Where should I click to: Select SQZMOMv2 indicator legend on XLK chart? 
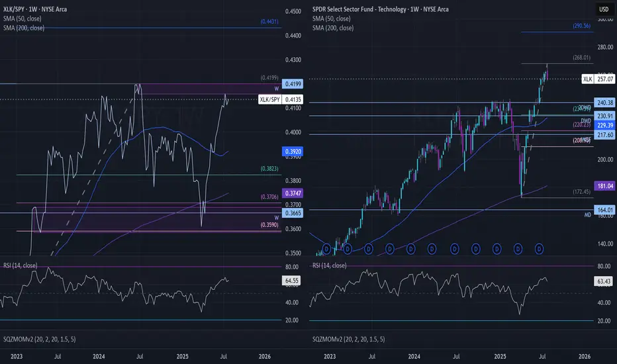click(x=349, y=340)
